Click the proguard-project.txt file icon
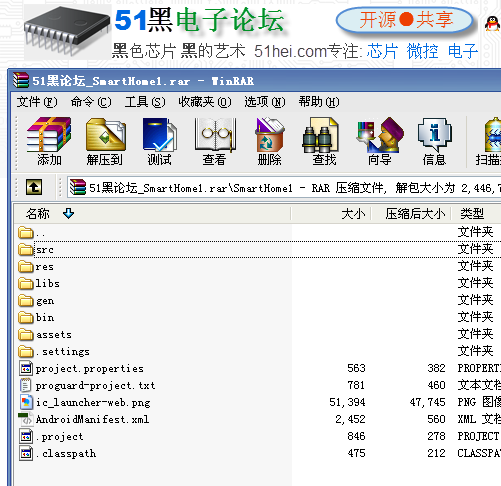Viewport: 501px width, 486px height. pyautogui.click(x=26, y=385)
